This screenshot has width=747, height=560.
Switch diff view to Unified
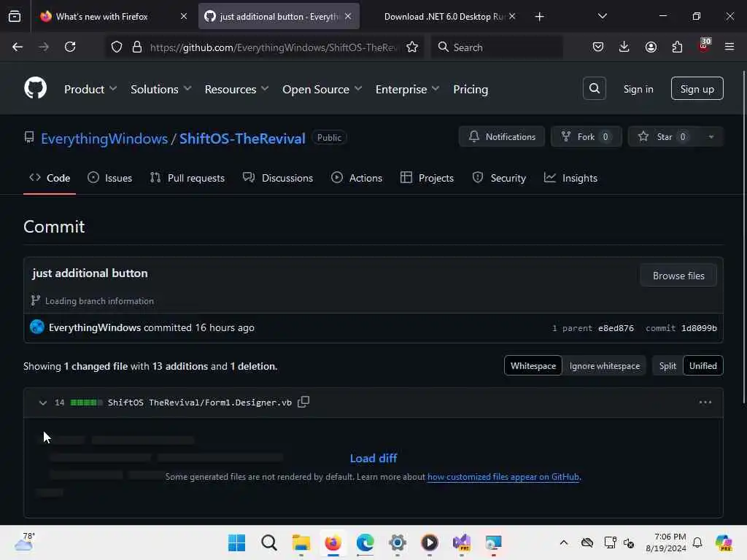703,366
